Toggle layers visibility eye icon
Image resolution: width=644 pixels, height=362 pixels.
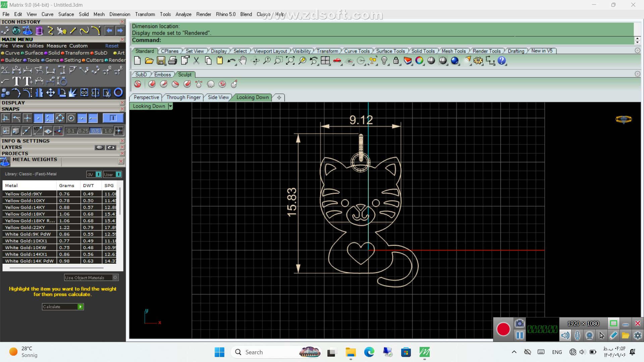point(111,147)
